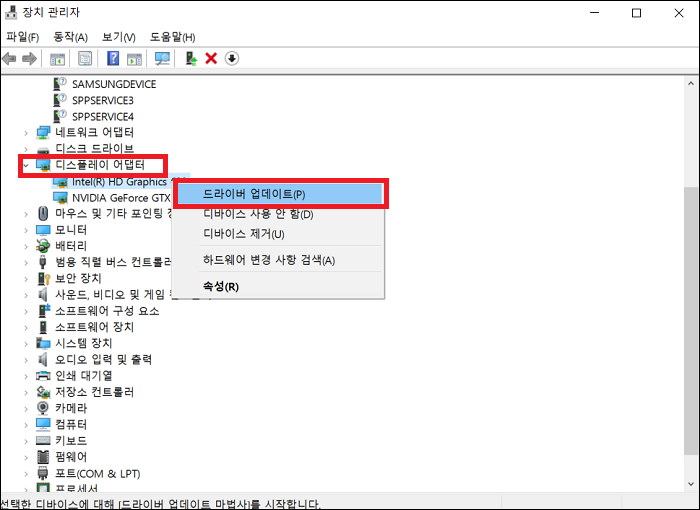Open the 파일(F) menu

click(x=22, y=37)
